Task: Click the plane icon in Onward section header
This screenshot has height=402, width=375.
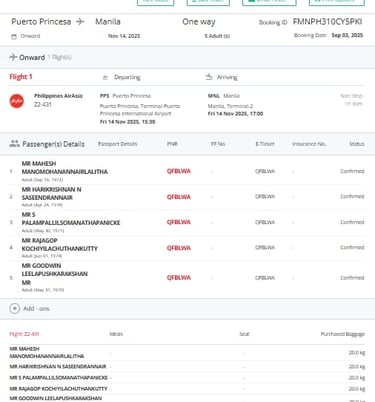Action: click(13, 57)
